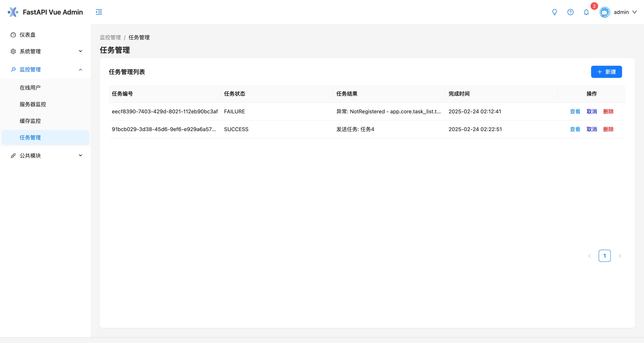Click the admin avatar image
Screen dimensions: 644x343
(605, 12)
